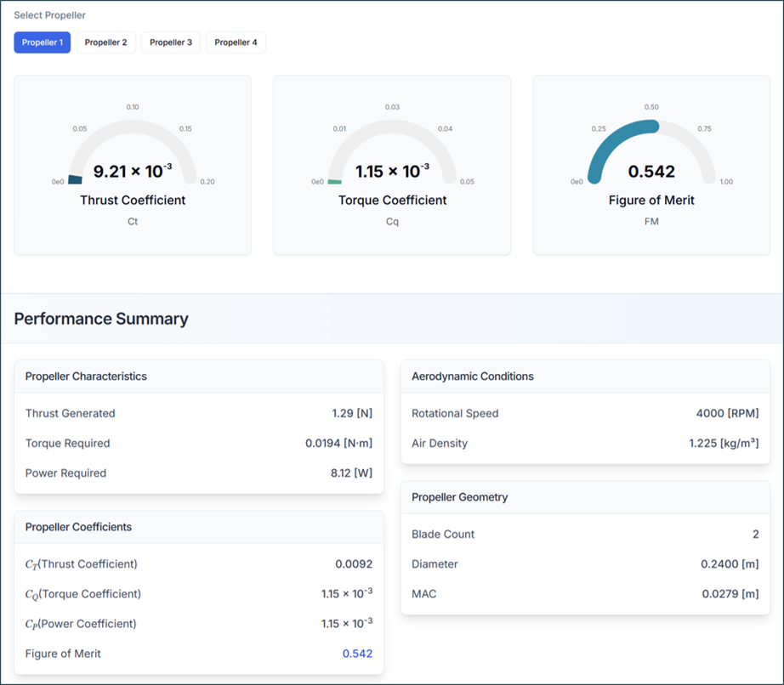
Task: Click the Thrust Generated value 1.29 [N]
Action: (x=352, y=414)
